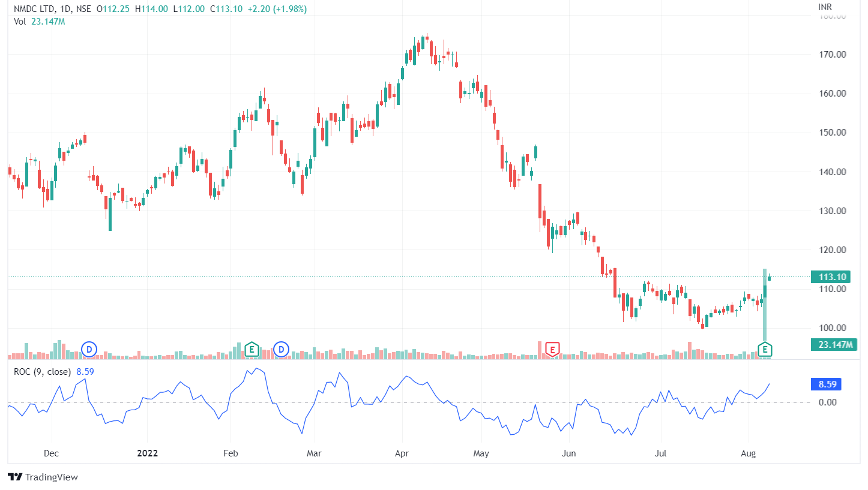Viewport: 868px width, 490px height.
Task: Click the 160.00 price axis label
Action: coord(833,94)
